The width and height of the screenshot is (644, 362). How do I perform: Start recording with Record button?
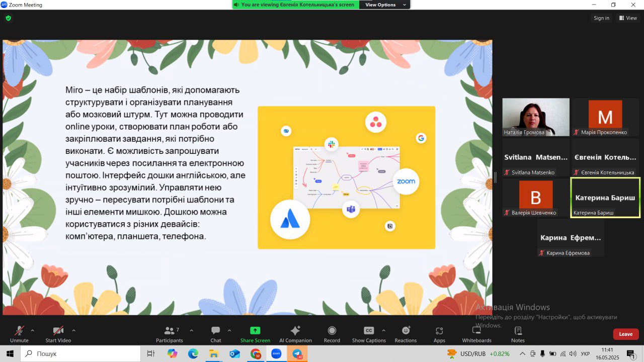332,334
